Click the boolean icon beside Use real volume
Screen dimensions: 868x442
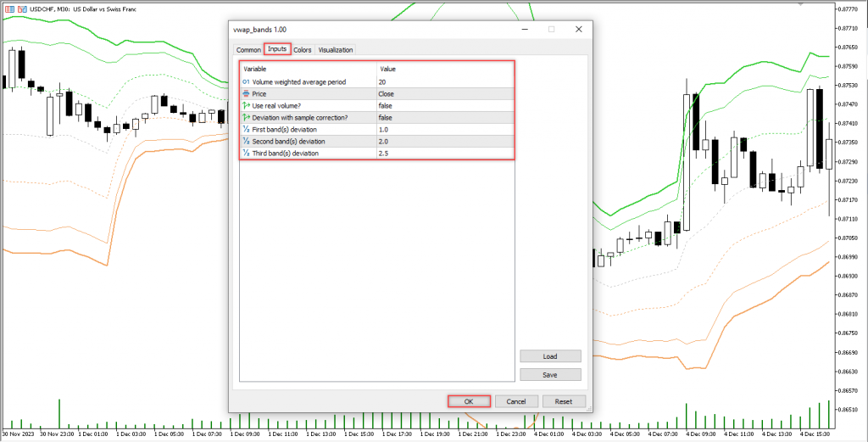pos(246,105)
